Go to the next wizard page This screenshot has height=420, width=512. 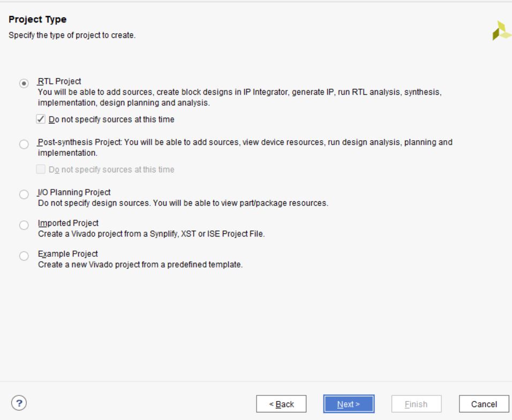tap(348, 404)
